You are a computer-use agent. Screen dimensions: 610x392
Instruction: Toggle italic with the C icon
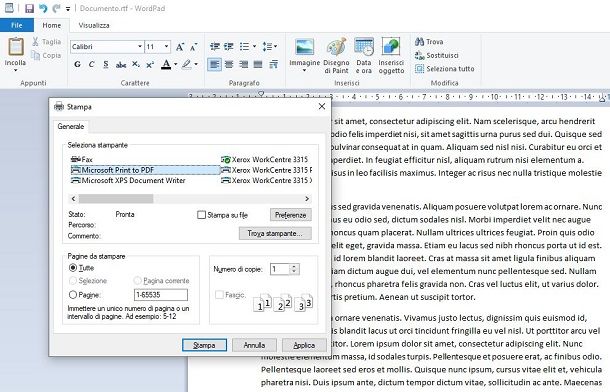pyautogui.click(x=91, y=64)
